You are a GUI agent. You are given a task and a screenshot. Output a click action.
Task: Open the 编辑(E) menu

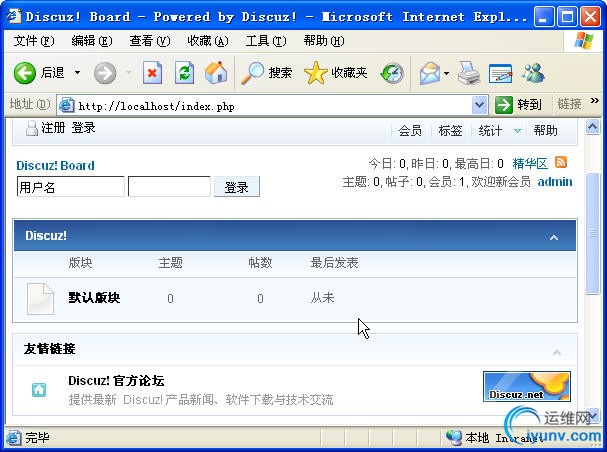pyautogui.click(x=92, y=41)
